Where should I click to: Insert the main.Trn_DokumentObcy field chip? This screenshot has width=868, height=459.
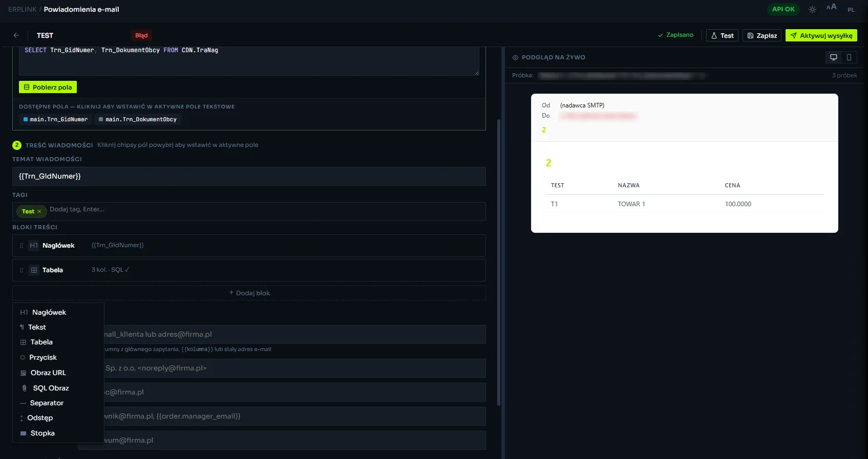point(138,119)
